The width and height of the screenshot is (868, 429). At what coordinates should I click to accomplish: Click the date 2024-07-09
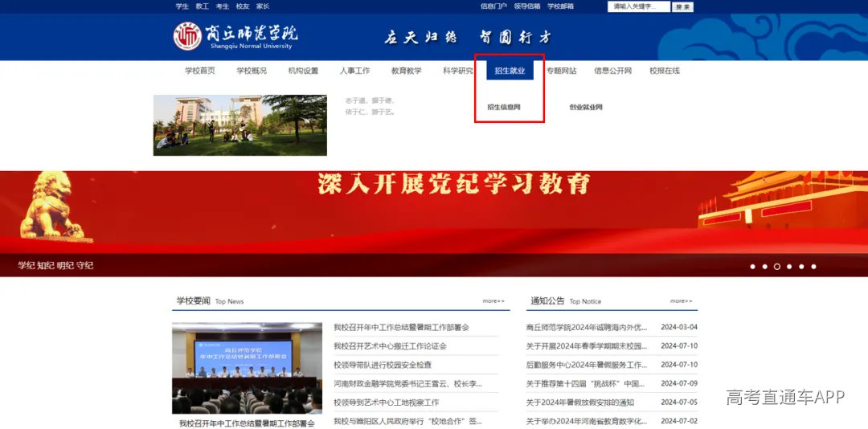(679, 383)
